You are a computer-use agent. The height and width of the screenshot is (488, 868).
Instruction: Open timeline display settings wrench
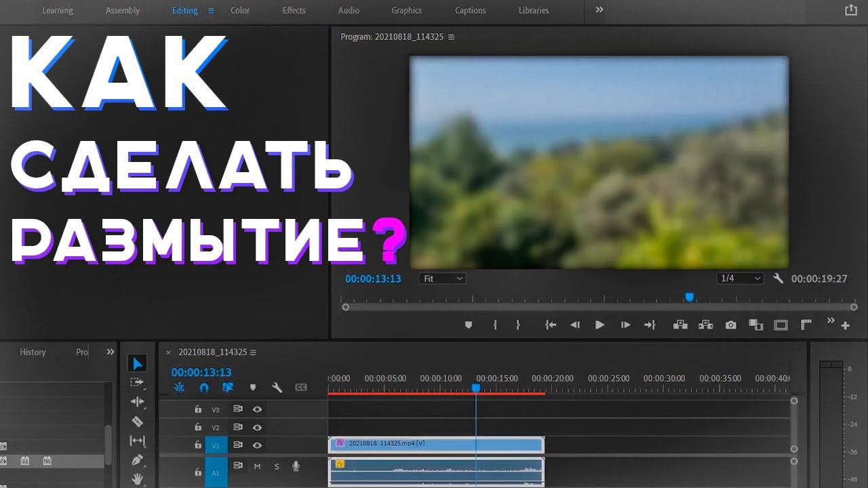coord(277,388)
